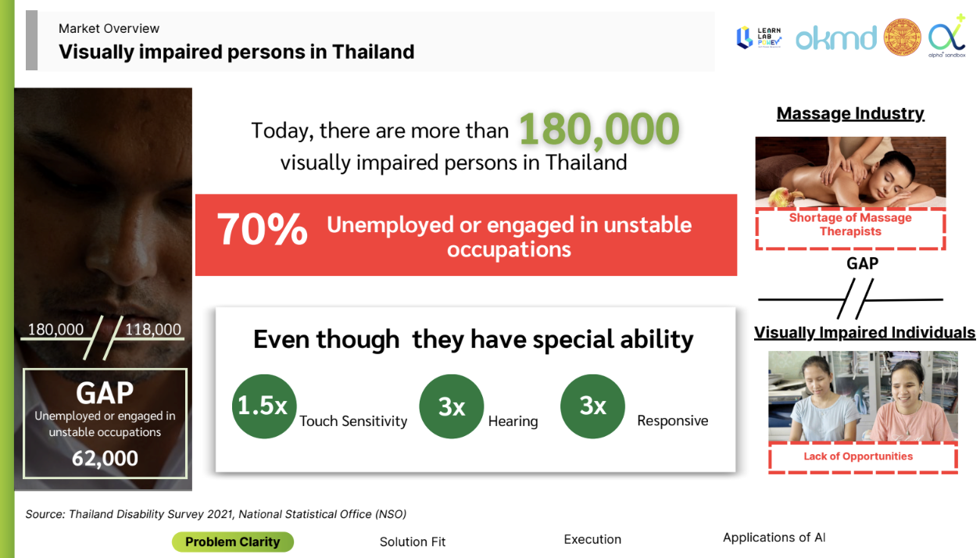The width and height of the screenshot is (980, 558).
Task: Click the Massage Industry underlined heading
Action: click(x=850, y=113)
